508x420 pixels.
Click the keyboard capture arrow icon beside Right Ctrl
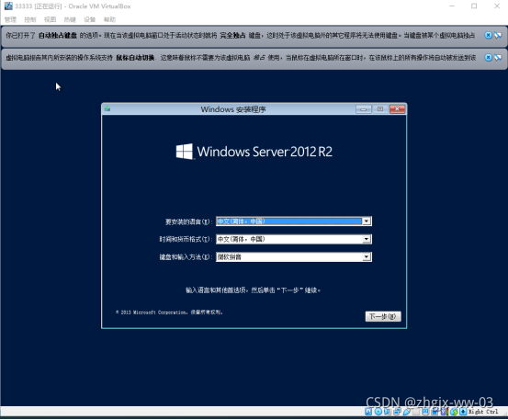[463, 411]
